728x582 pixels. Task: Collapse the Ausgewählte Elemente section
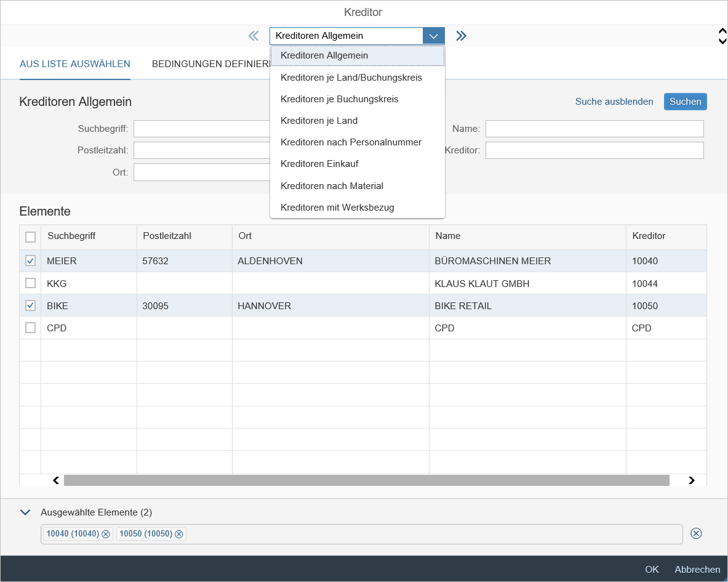25,512
